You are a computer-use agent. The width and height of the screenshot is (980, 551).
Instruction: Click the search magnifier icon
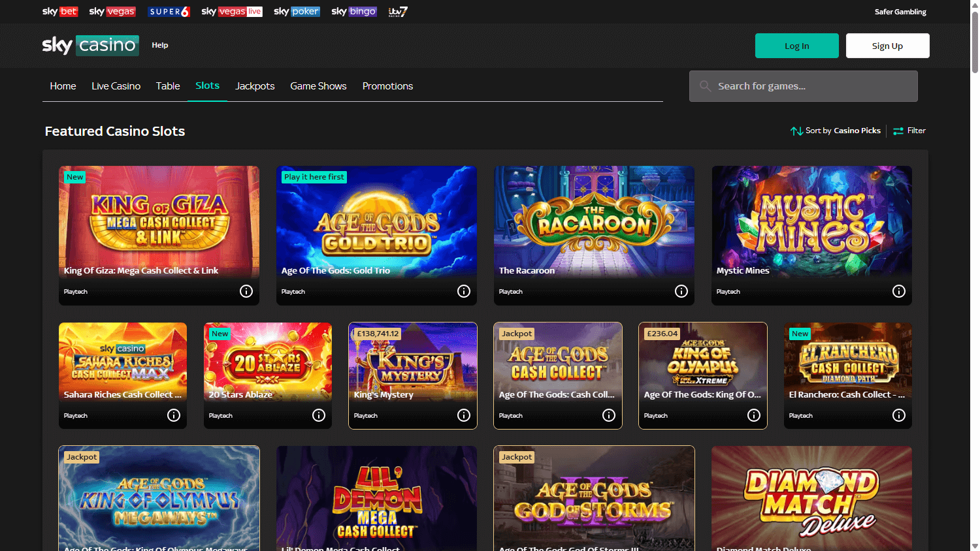705,86
